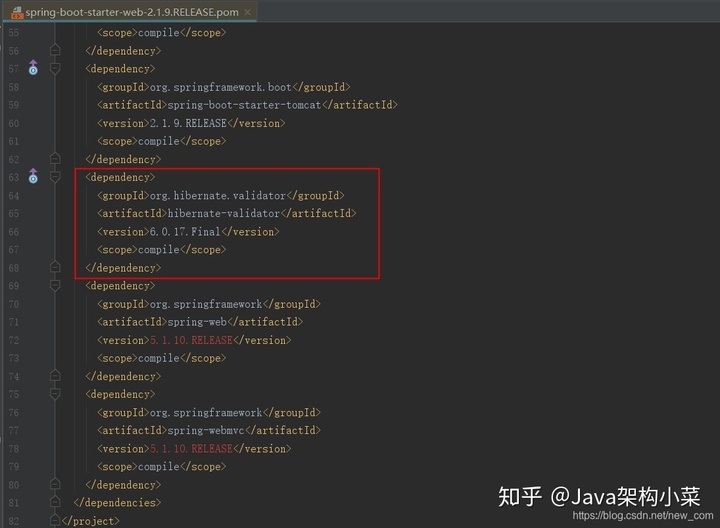Click the gutter navigation icon on line 57
Viewport: 720px width, 528px height.
tap(33, 67)
